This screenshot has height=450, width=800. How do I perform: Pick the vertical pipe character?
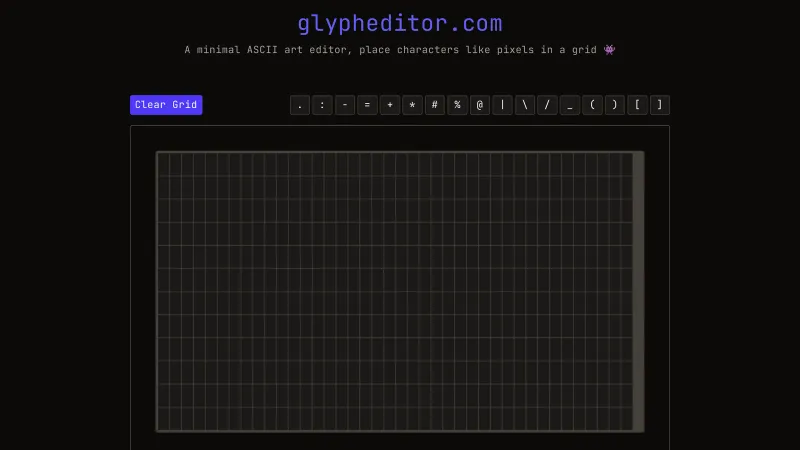tap(502, 105)
